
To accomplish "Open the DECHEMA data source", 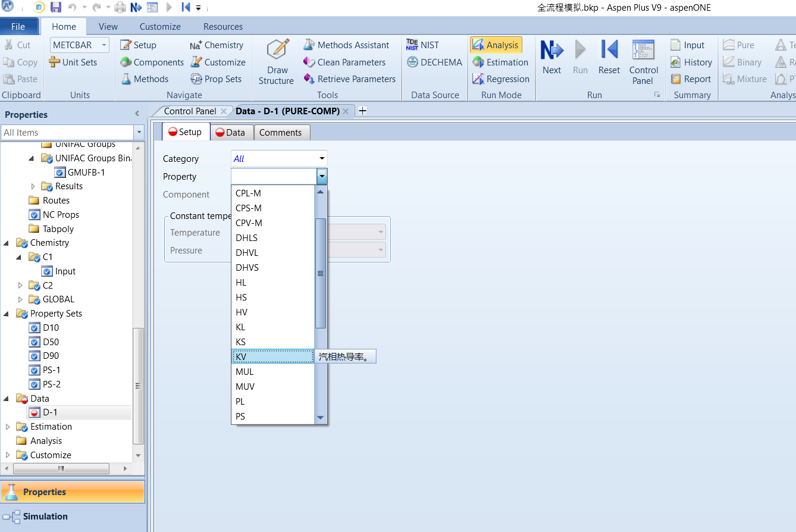I will (x=434, y=62).
